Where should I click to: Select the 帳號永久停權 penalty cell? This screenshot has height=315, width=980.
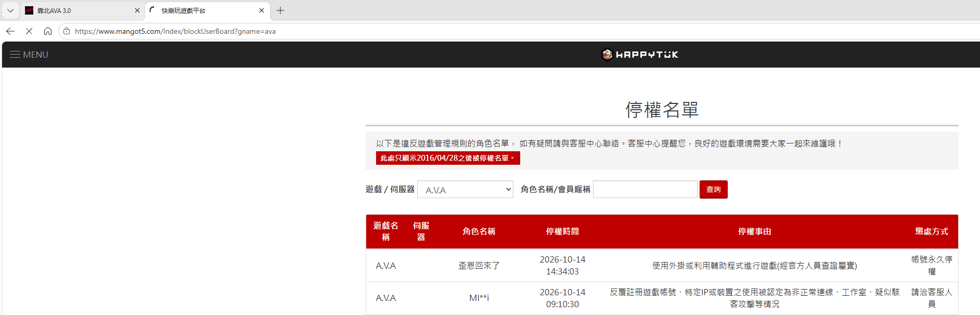[x=932, y=265]
